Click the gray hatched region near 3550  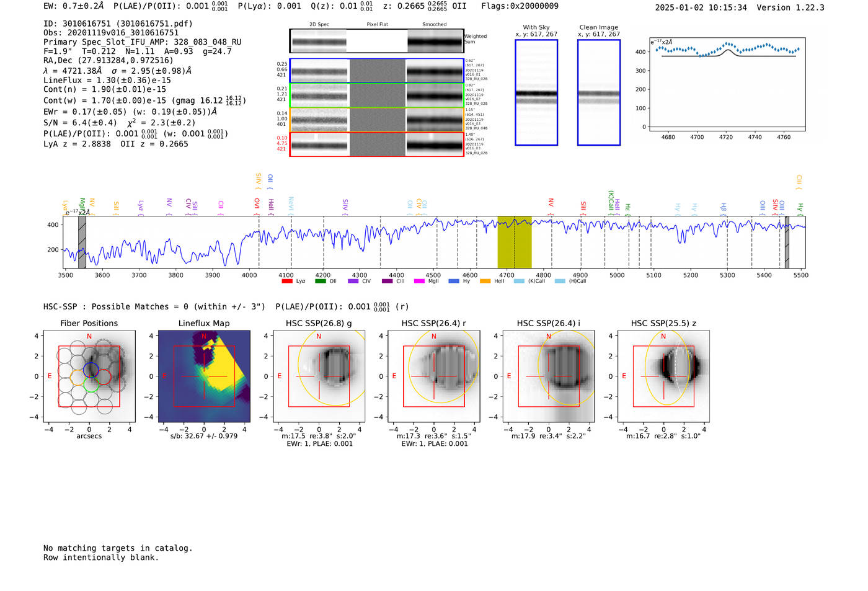tap(82, 242)
